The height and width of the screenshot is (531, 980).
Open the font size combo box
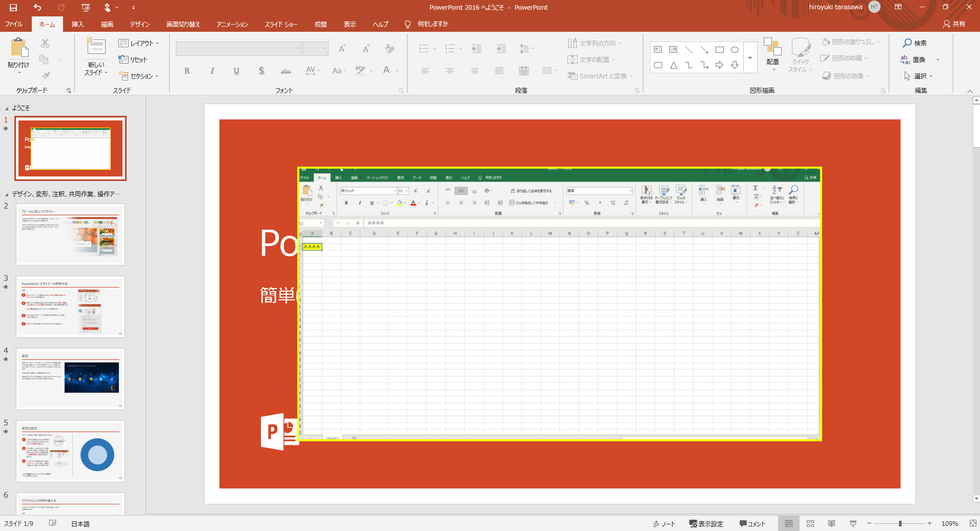(x=315, y=49)
